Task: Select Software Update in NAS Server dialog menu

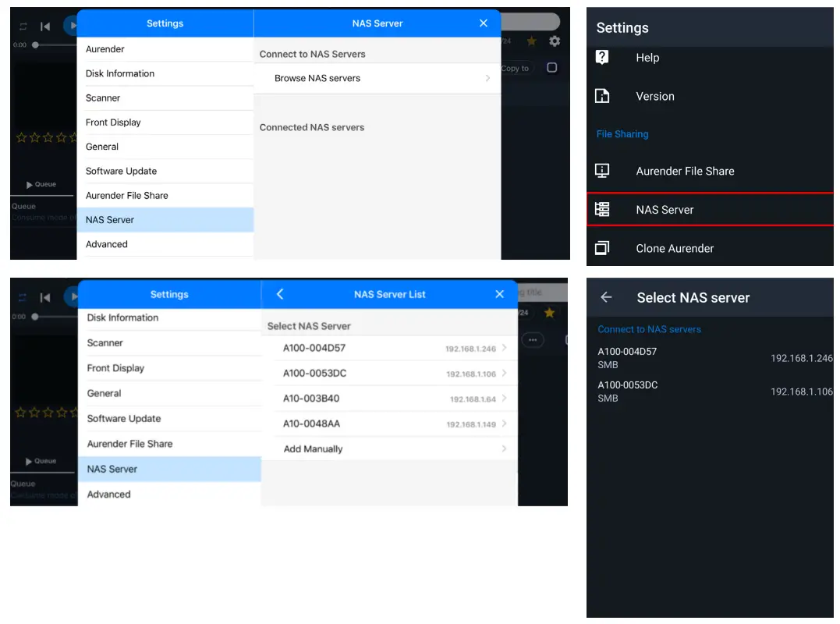Action: [x=165, y=171]
